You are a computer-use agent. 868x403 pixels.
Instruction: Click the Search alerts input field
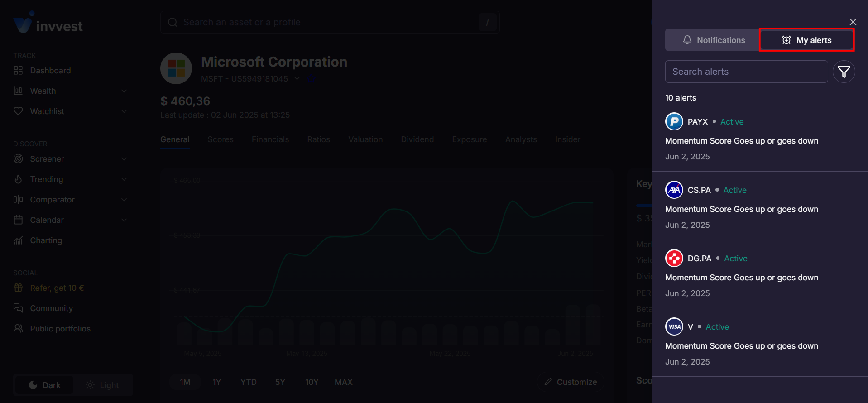tap(746, 72)
